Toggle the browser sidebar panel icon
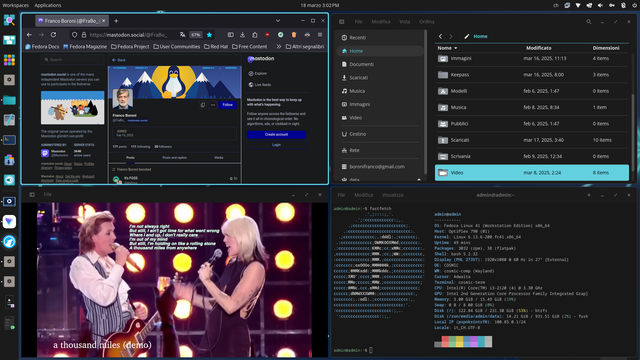640x360 pixels. point(231,35)
